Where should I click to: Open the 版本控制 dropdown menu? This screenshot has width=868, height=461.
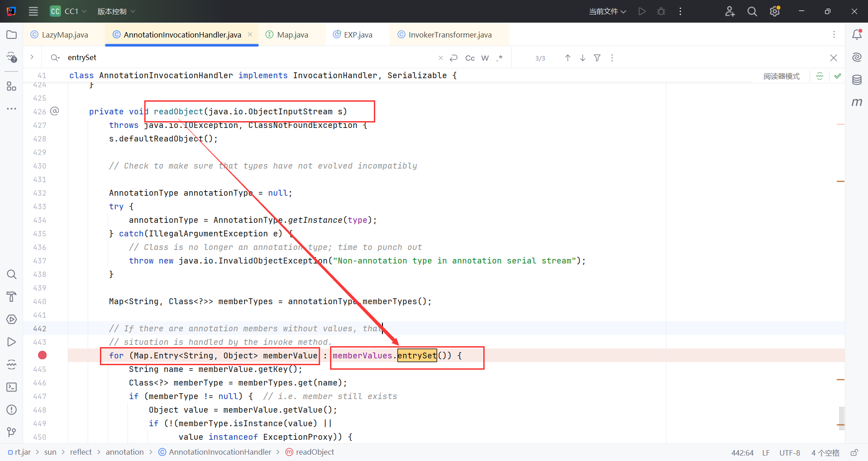[116, 11]
